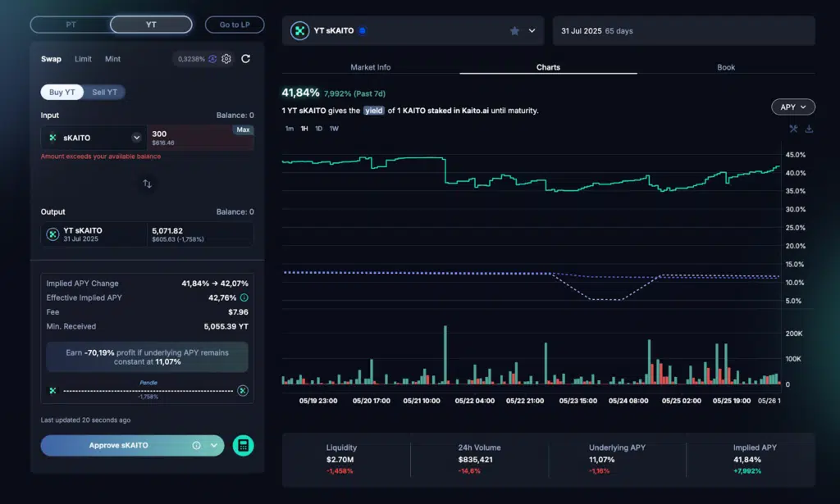Open the Effective Implied APY info icon

[x=244, y=297]
